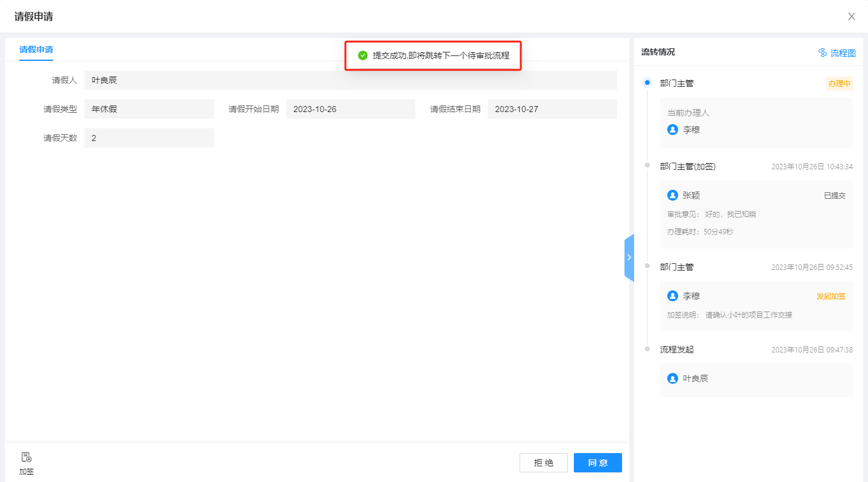Image resolution: width=868 pixels, height=482 pixels.
Task: Click 叶良辰 avatar in 流程发起 step
Action: point(673,378)
